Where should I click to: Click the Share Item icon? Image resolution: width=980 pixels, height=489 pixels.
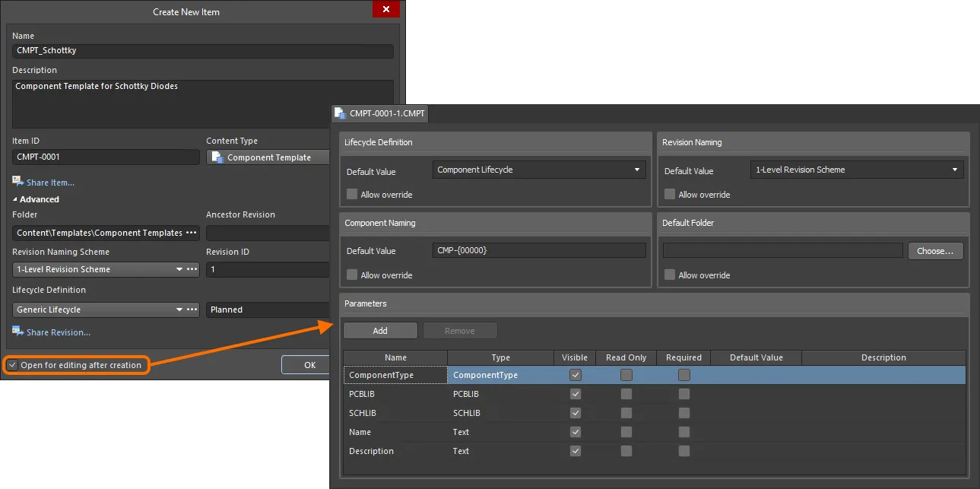click(x=17, y=182)
